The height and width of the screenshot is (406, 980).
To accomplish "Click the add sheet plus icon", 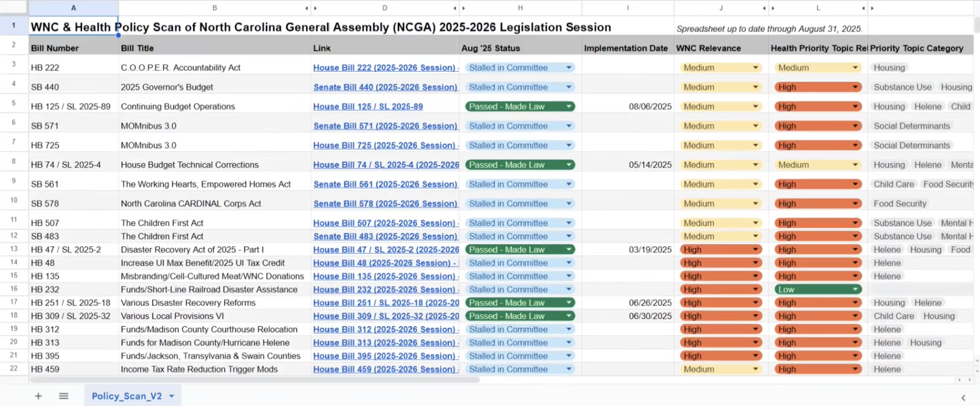I will [38, 396].
